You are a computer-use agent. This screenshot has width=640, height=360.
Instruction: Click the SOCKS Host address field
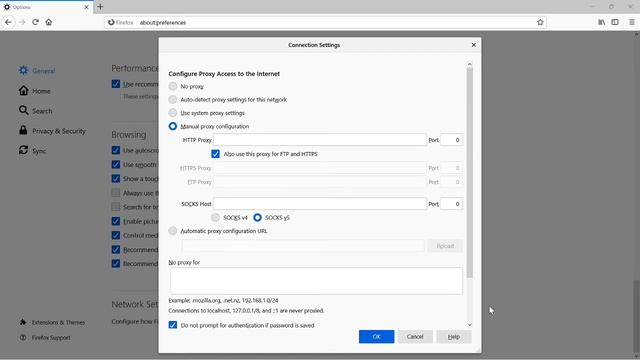320,204
